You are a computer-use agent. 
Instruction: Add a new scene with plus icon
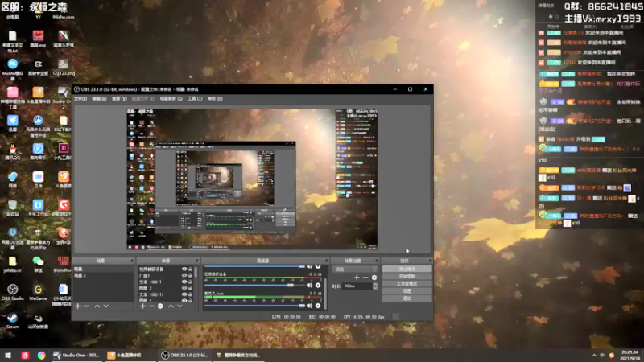pos(77,306)
